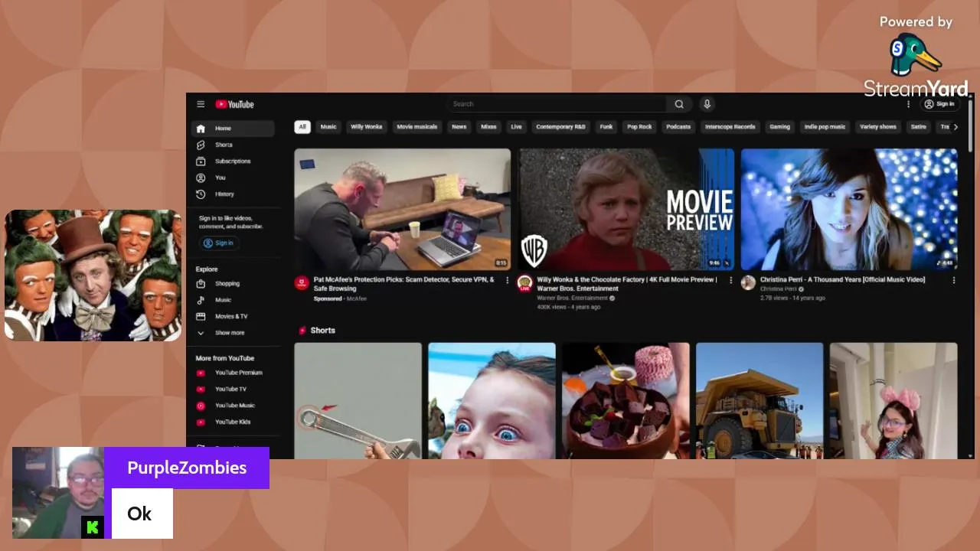Image resolution: width=980 pixels, height=551 pixels.
Task: Activate voice search microphone
Action: (707, 104)
